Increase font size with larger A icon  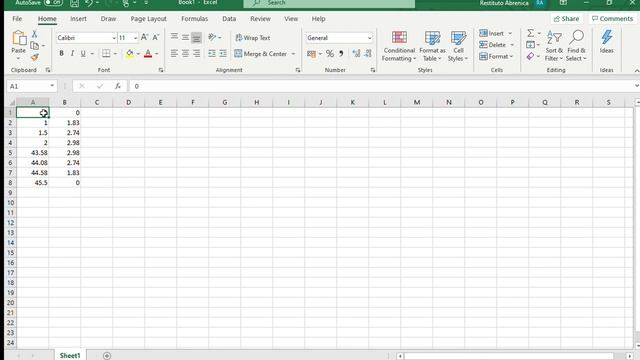pos(144,38)
